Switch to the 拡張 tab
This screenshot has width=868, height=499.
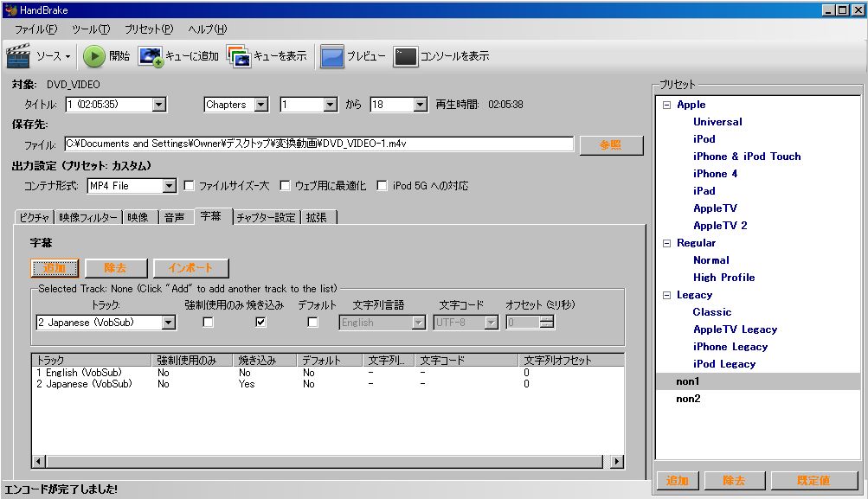pyautogui.click(x=317, y=217)
